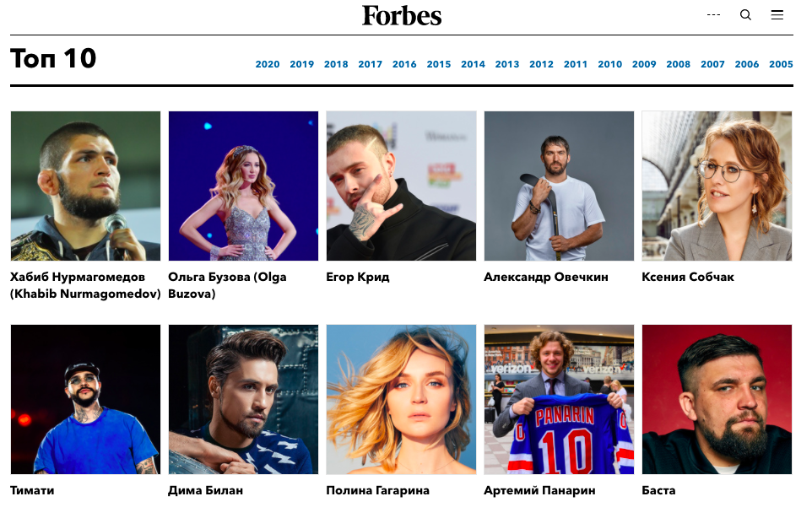Image resolution: width=812 pixels, height=518 pixels.
Task: Click the Александр Овечкин photo thumbnail
Action: (560, 186)
